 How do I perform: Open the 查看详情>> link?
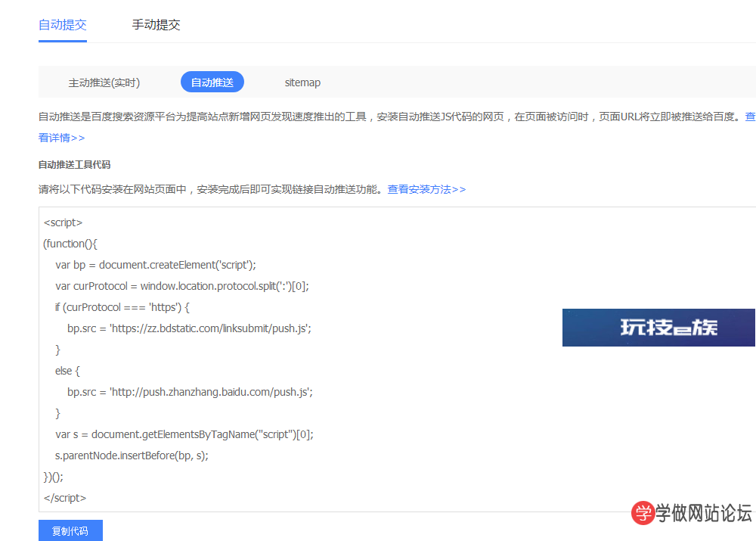tap(61, 138)
